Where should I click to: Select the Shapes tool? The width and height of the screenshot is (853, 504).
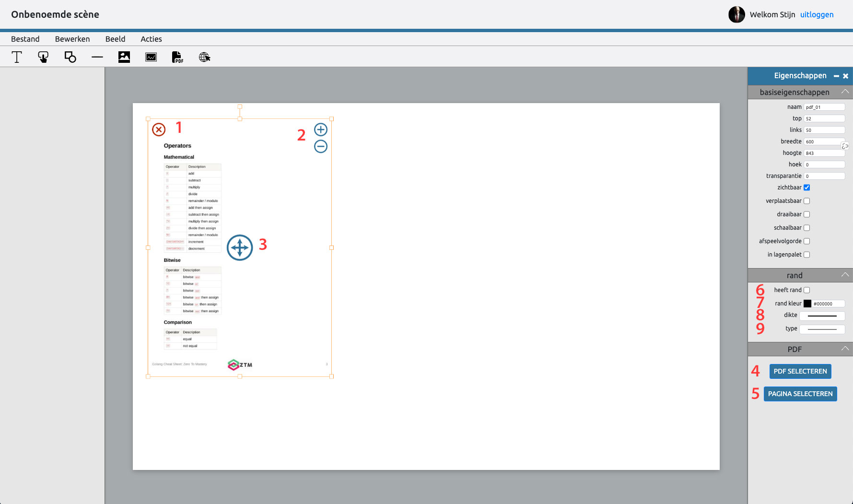[x=70, y=57]
